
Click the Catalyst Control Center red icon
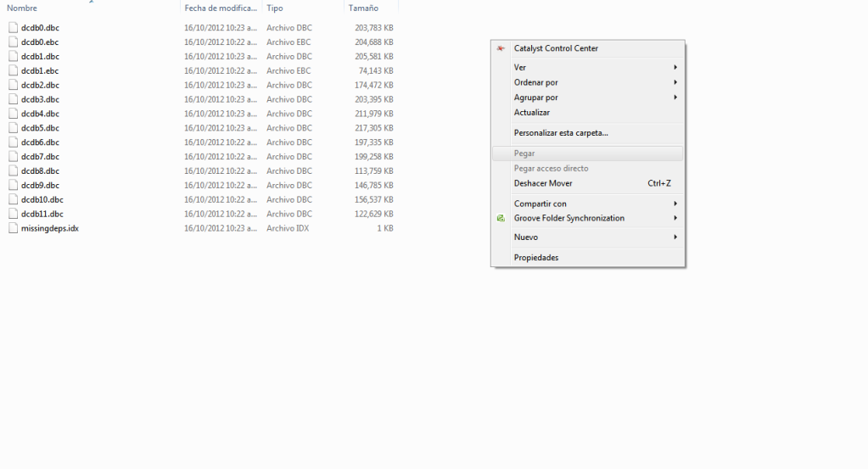(501, 48)
